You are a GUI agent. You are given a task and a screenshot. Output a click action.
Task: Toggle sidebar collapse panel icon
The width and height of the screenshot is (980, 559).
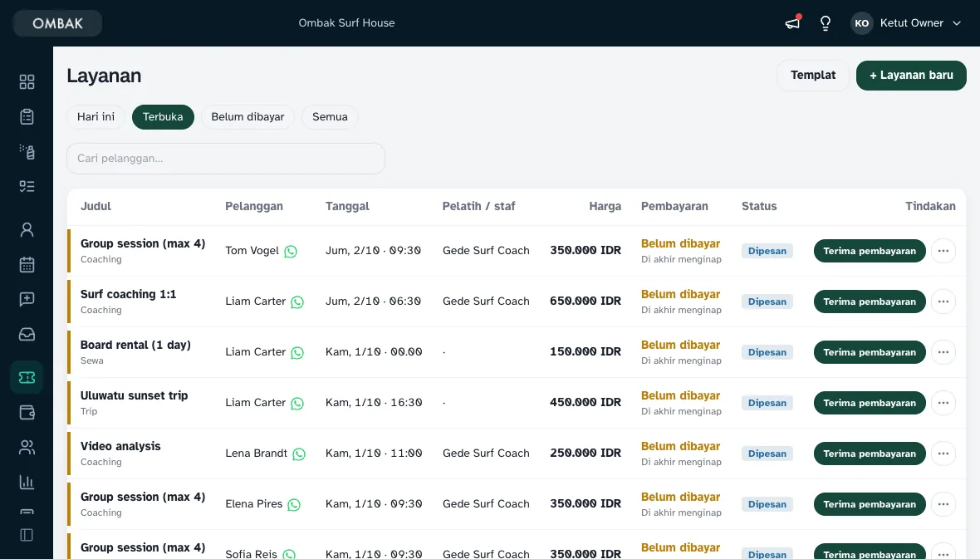coord(27,535)
